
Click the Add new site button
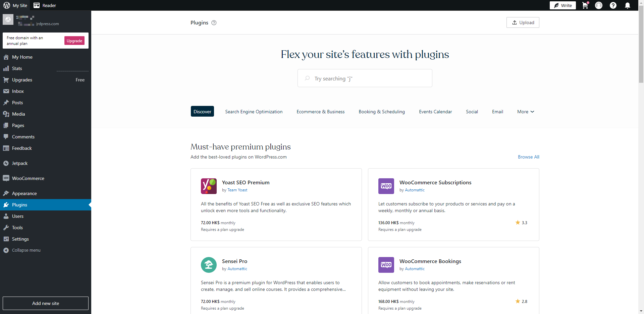coord(46,303)
